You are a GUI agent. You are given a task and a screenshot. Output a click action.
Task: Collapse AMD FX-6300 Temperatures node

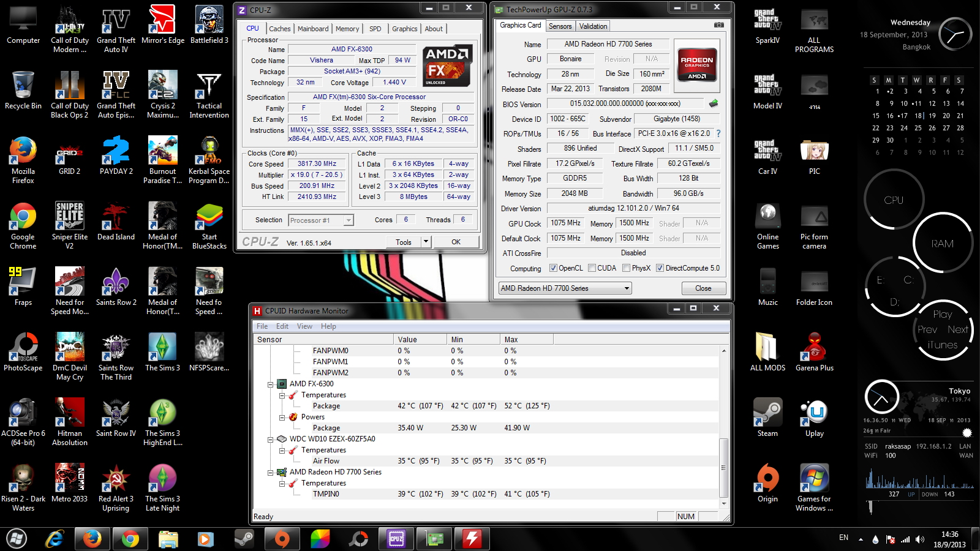[x=282, y=395]
